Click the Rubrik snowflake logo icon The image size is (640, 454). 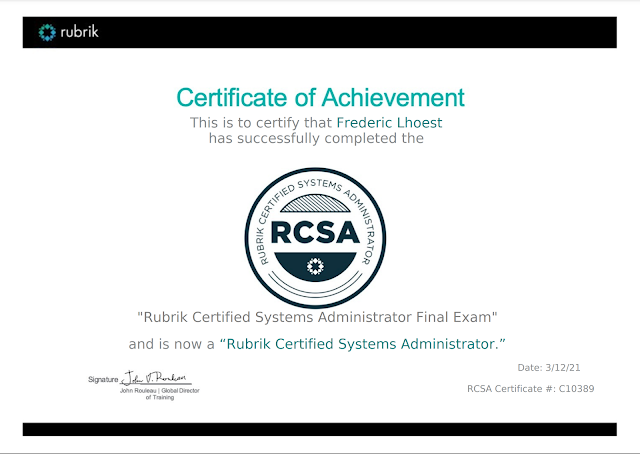coord(47,32)
